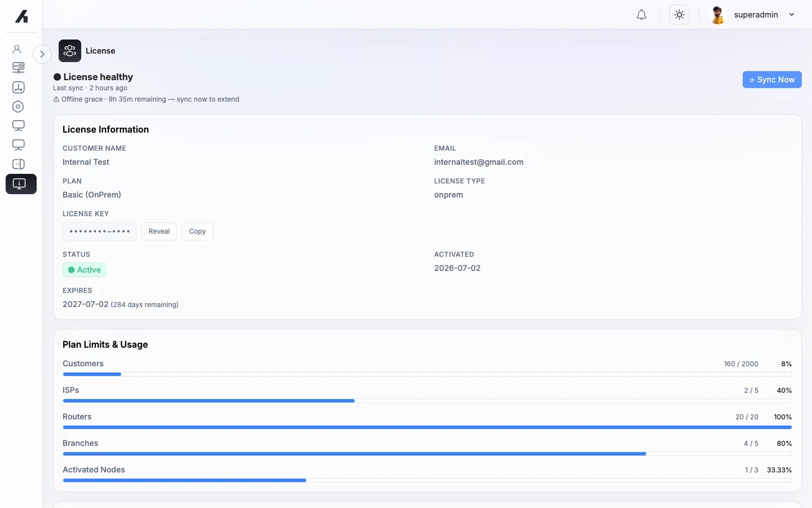
Task: Click the License page header icon
Action: 70,51
